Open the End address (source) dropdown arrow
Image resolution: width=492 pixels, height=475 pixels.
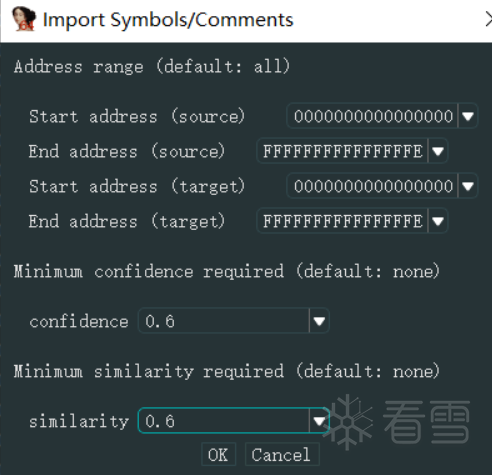(x=438, y=151)
